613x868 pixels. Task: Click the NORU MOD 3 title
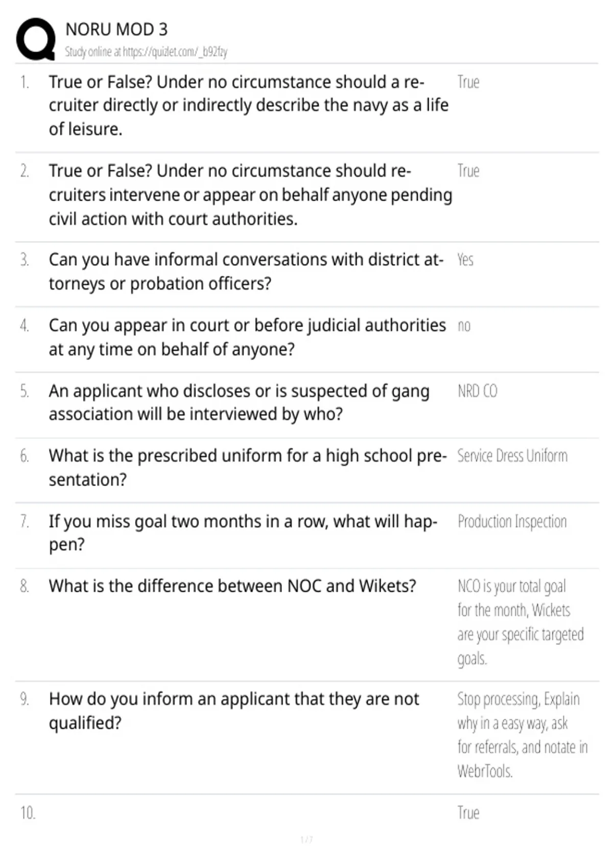coord(116,30)
